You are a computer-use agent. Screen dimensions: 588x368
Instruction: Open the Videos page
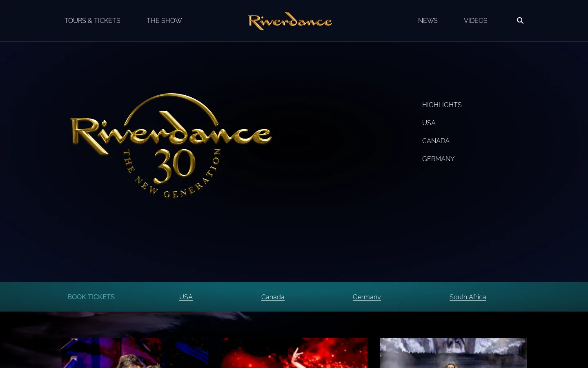[x=475, y=20]
